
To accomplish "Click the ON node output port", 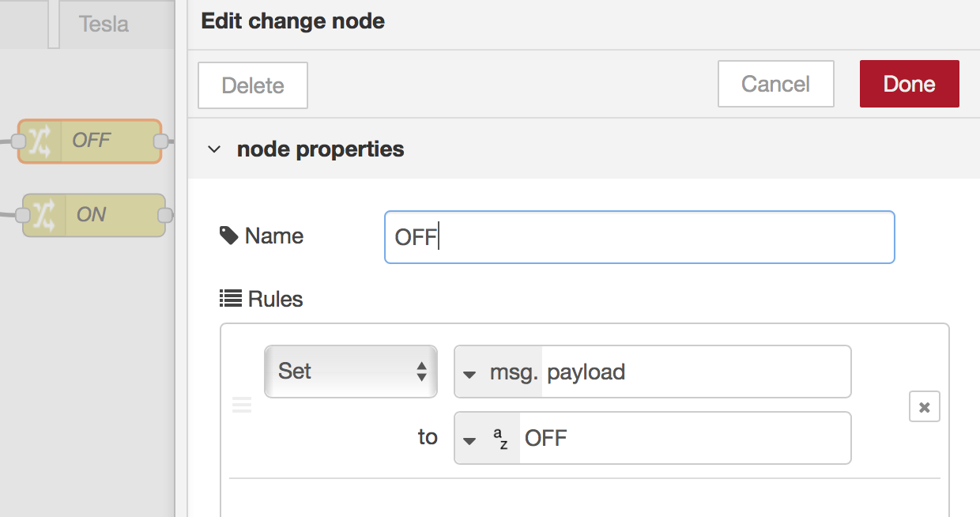I will (x=164, y=215).
